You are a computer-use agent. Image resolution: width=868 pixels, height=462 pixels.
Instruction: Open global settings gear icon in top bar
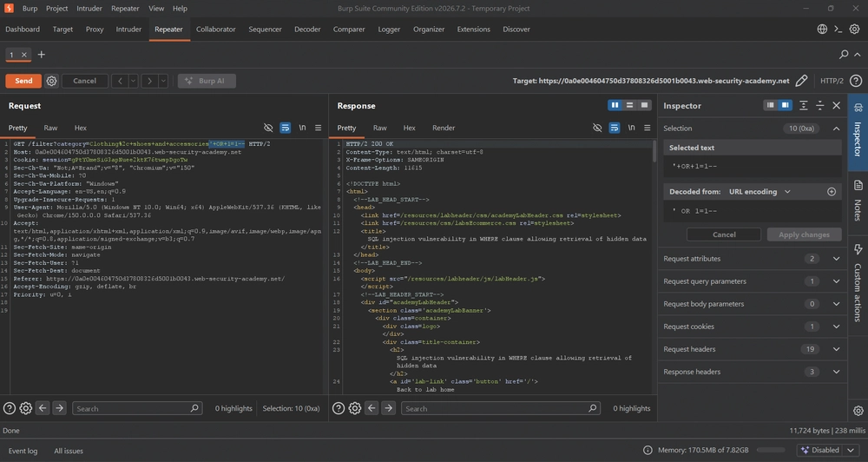(x=855, y=30)
